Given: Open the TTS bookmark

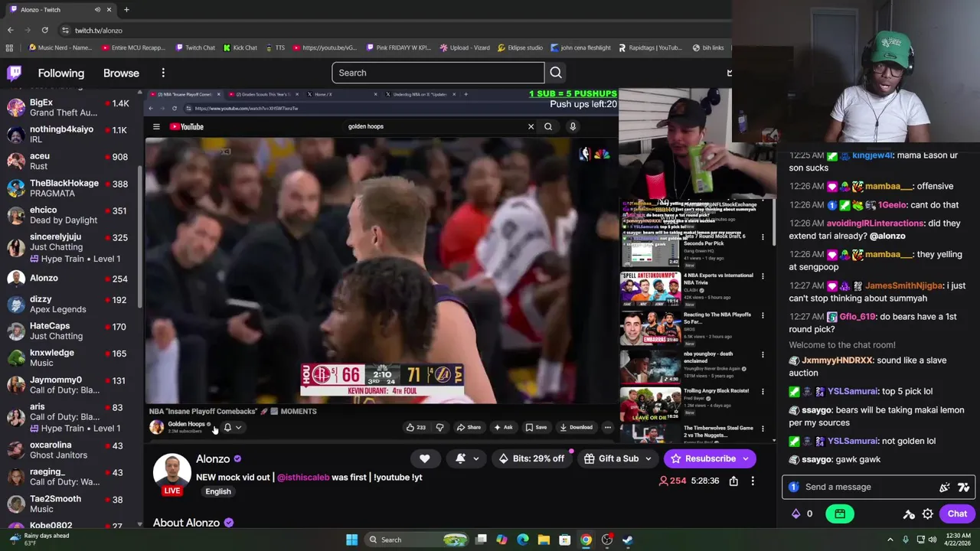Looking at the screenshot, I should [274, 47].
